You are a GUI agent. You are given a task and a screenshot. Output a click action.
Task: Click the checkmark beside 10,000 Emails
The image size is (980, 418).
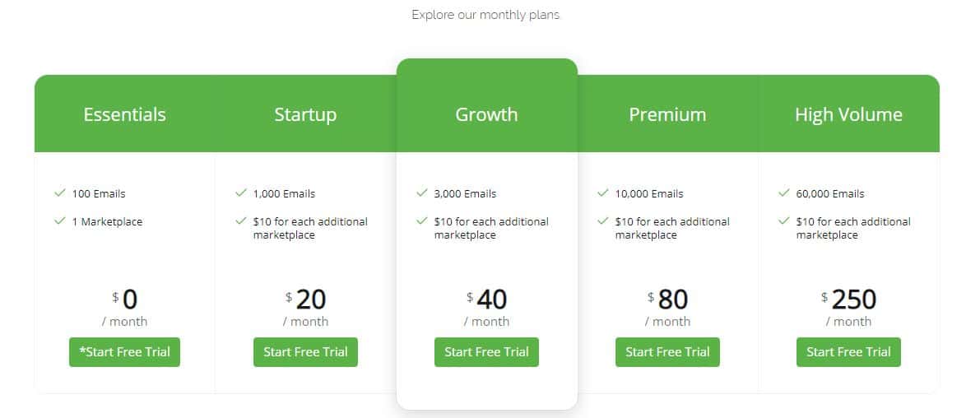click(x=602, y=193)
